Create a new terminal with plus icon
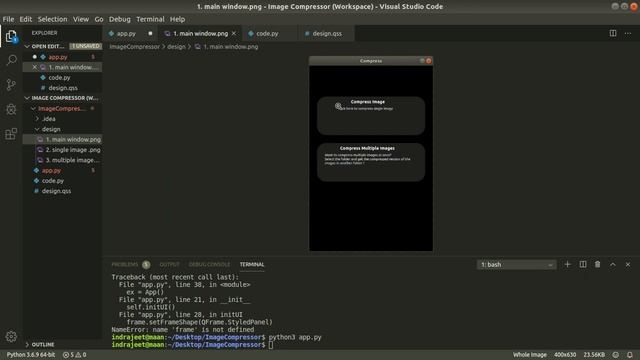This screenshot has height=360, width=640. (567, 264)
